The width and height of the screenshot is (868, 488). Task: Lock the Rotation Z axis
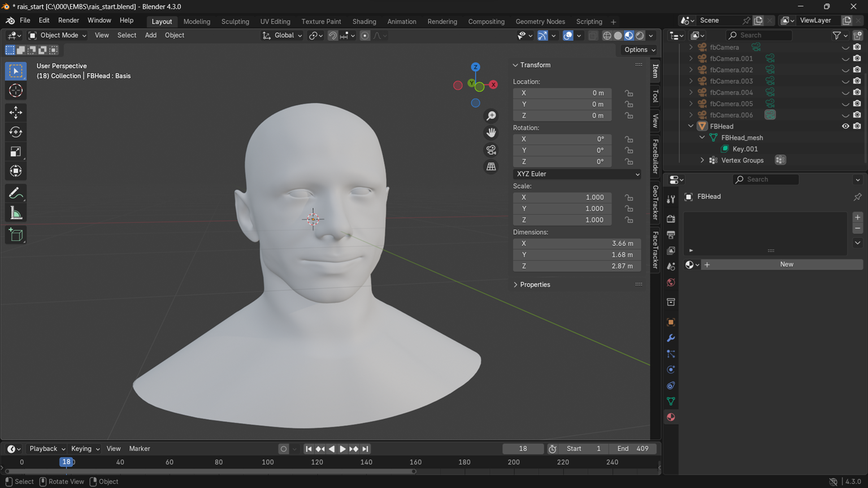629,162
